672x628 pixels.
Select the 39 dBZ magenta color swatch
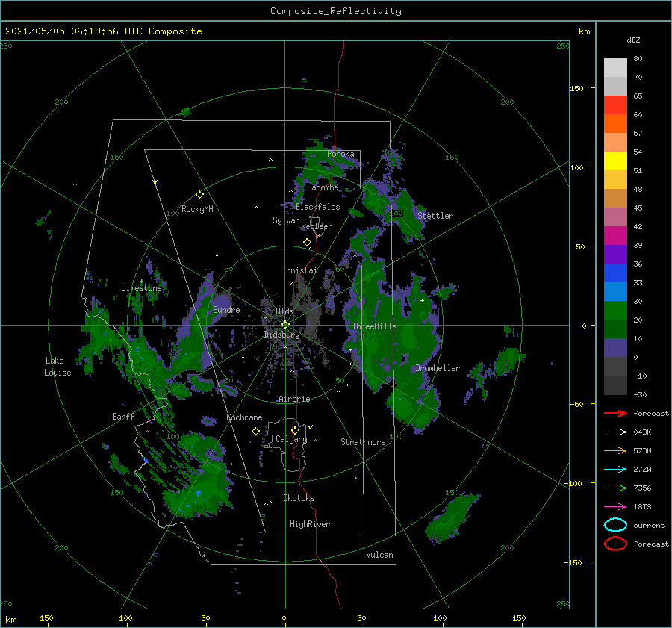(615, 235)
